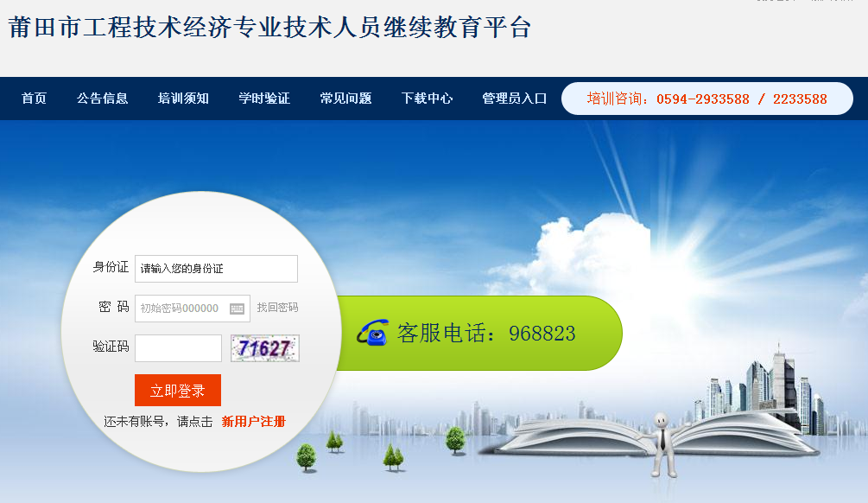Click the green 客服电话 968823 banner
The height and width of the screenshot is (503, 868).
point(479,333)
